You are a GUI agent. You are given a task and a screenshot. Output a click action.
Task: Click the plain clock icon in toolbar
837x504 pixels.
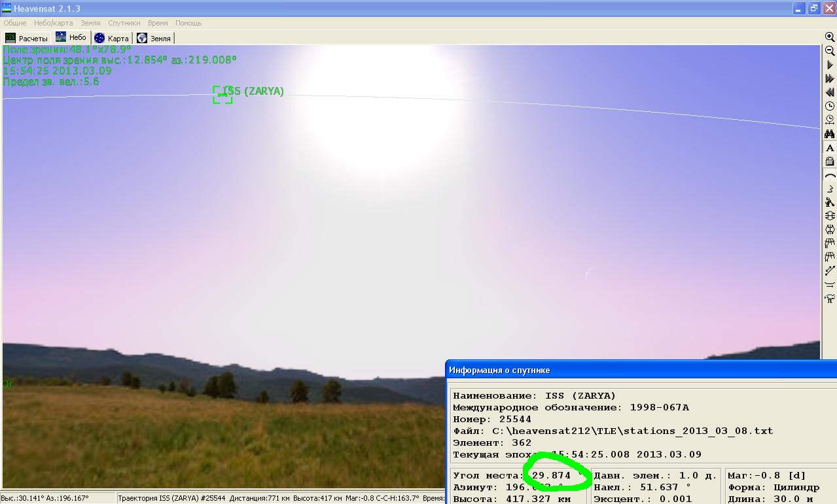click(830, 106)
